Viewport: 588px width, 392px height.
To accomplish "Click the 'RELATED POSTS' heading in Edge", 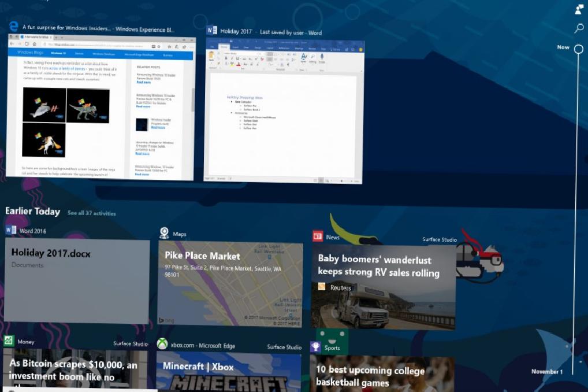I will 148,67.
